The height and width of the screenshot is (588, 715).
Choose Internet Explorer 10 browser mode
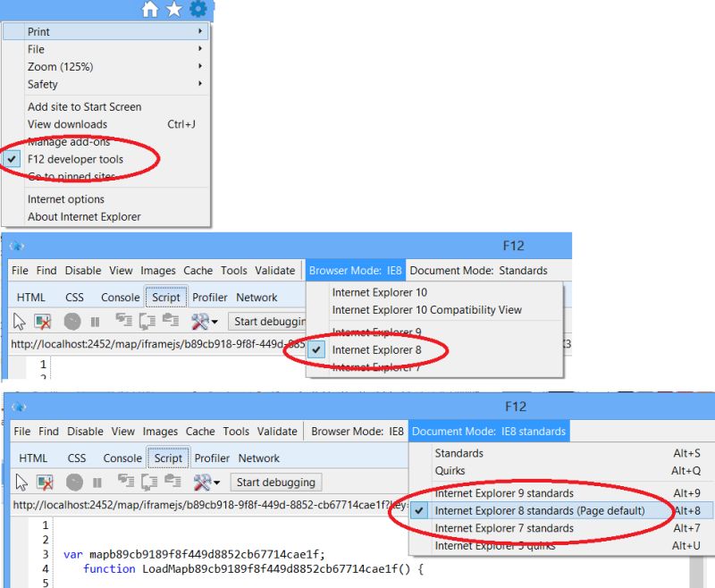(380, 292)
